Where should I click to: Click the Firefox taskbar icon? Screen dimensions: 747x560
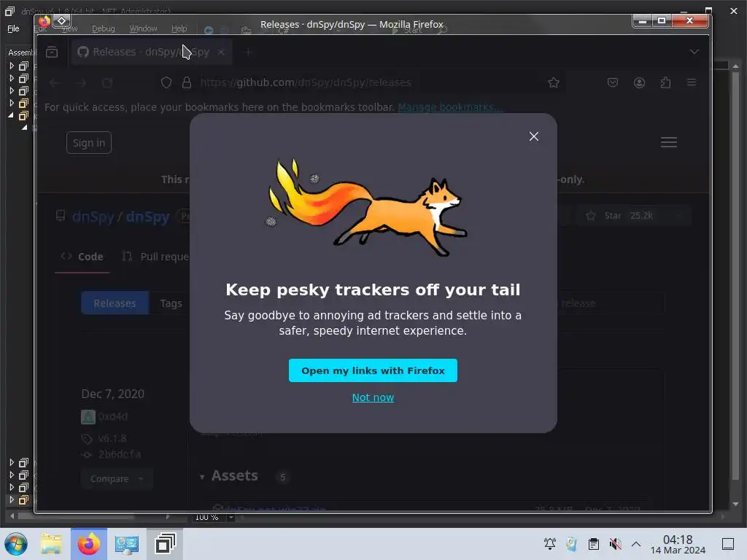pyautogui.click(x=89, y=544)
